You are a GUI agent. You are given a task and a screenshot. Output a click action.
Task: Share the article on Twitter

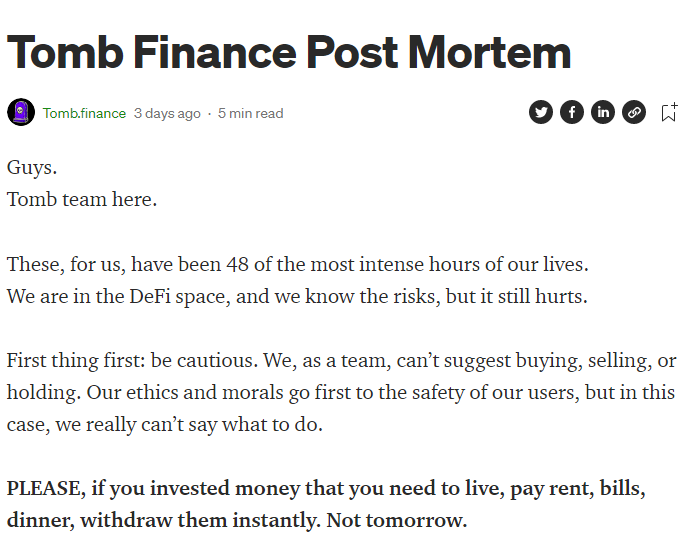click(x=541, y=112)
